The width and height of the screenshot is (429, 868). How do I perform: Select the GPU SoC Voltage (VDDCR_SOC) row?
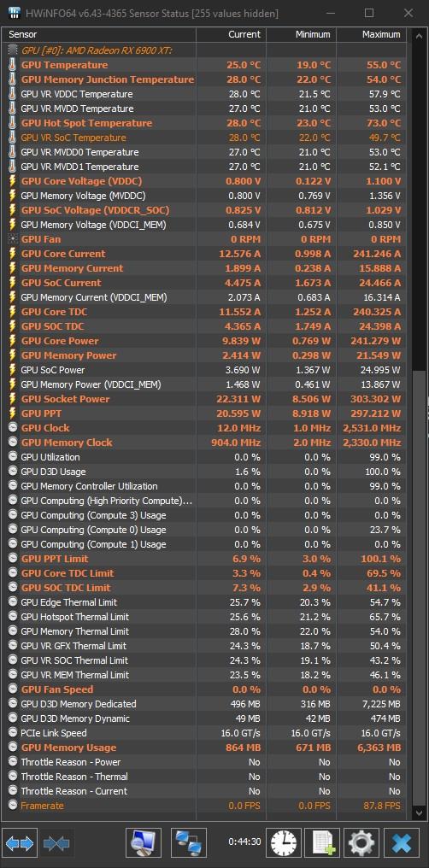(205, 210)
